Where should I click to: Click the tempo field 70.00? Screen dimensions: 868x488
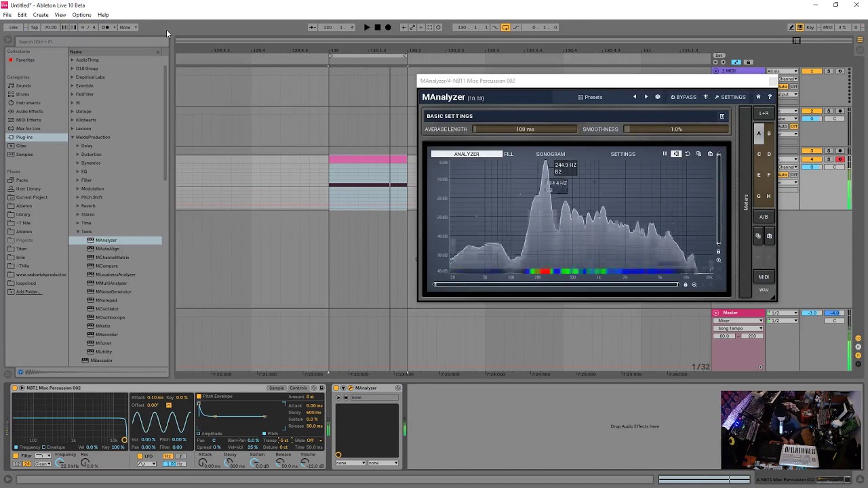[51, 27]
